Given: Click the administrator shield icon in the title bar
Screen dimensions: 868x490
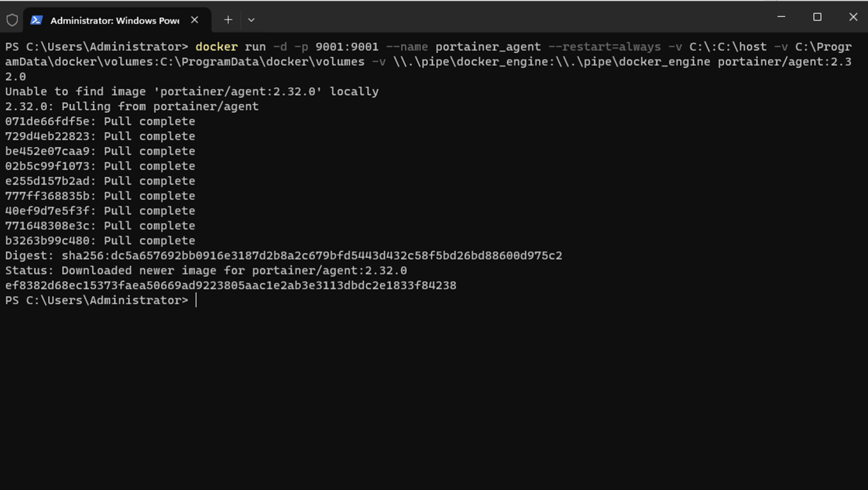Looking at the screenshot, I should pyautogui.click(x=12, y=20).
